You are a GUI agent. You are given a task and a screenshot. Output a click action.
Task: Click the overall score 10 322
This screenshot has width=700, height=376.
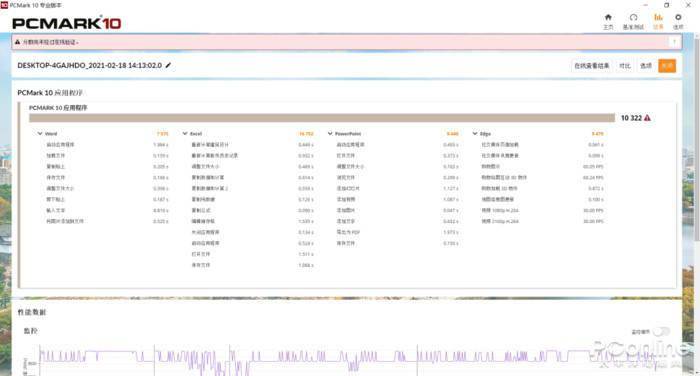point(631,118)
